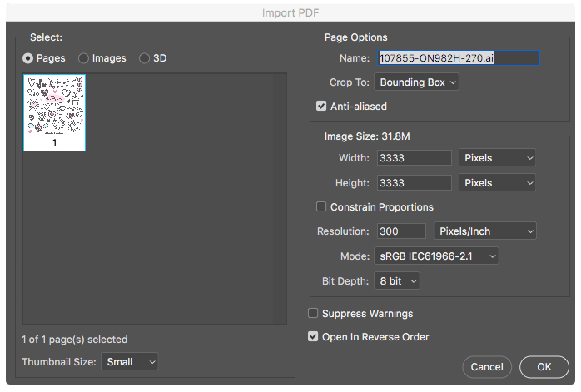Open the Crop To Bounding Box dropdown
Screen dimensions: 581x392
[x=416, y=82]
